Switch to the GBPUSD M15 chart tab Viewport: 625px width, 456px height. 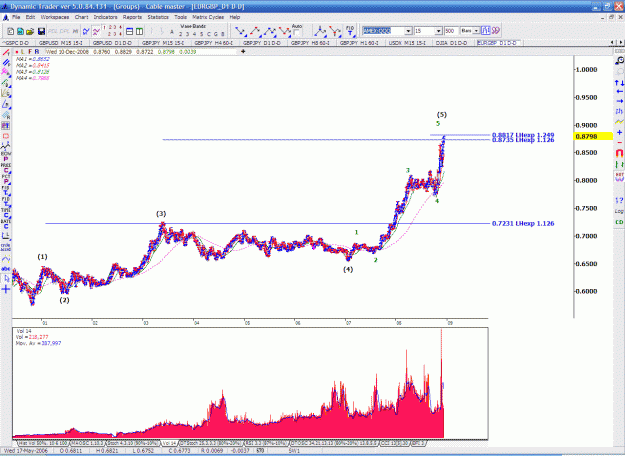tap(61, 43)
